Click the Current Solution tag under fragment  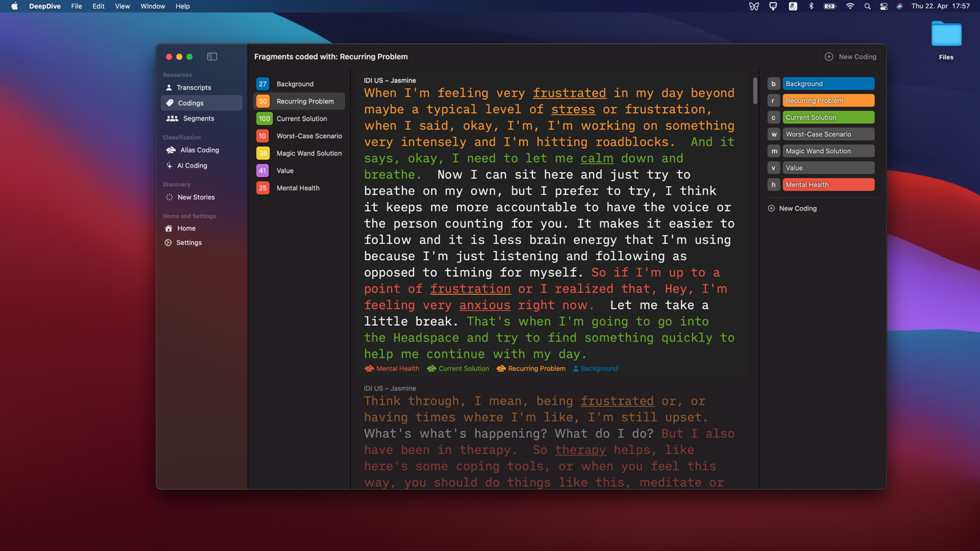458,369
